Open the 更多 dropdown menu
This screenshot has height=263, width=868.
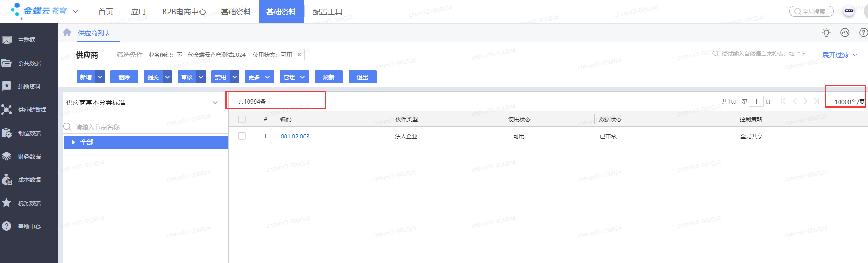tap(259, 77)
